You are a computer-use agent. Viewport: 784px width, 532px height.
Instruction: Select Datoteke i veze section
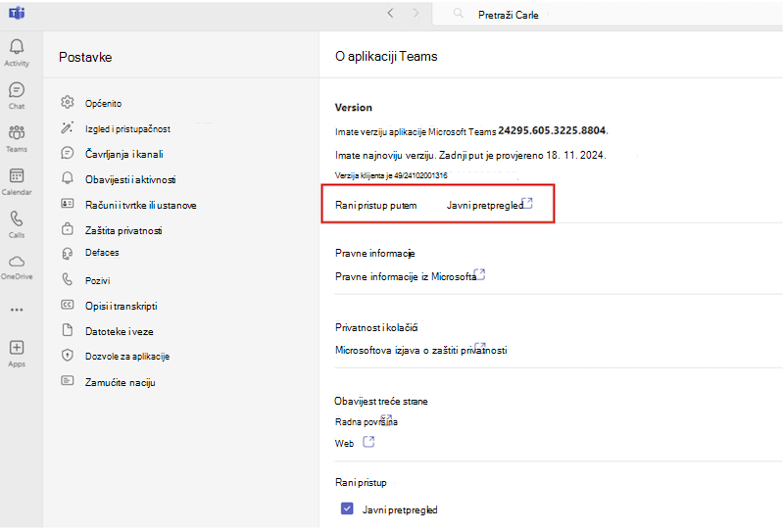[x=119, y=331]
